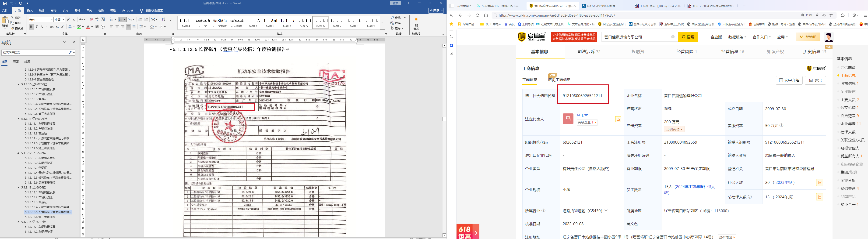This screenshot has width=868, height=239.
Task: Reload the page with browser refresh icon
Action: click(x=477, y=15)
